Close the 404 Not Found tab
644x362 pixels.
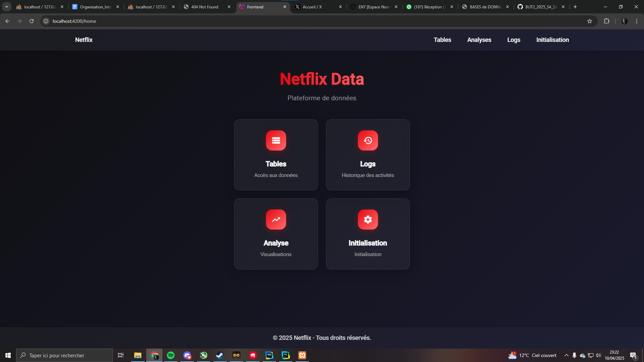[229, 7]
